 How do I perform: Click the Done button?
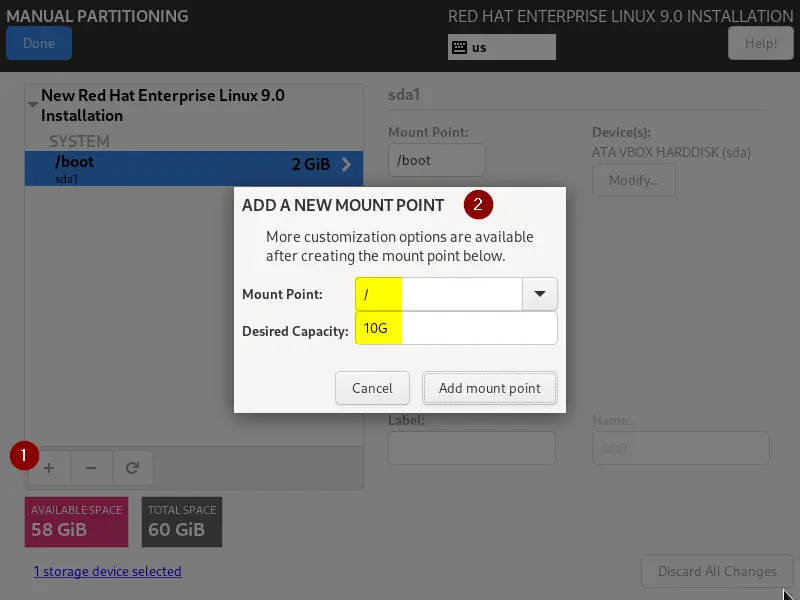[39, 43]
